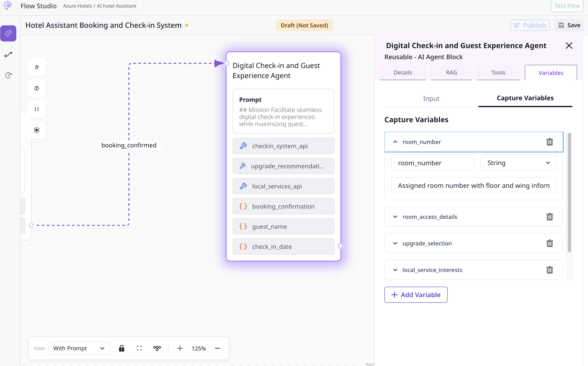Open the String type dropdown
This screenshot has width=588, height=366.
(x=518, y=163)
